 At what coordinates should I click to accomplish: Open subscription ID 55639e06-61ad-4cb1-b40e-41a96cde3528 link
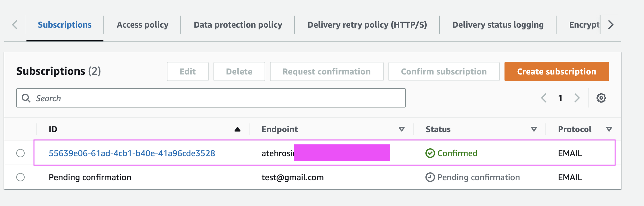(132, 153)
